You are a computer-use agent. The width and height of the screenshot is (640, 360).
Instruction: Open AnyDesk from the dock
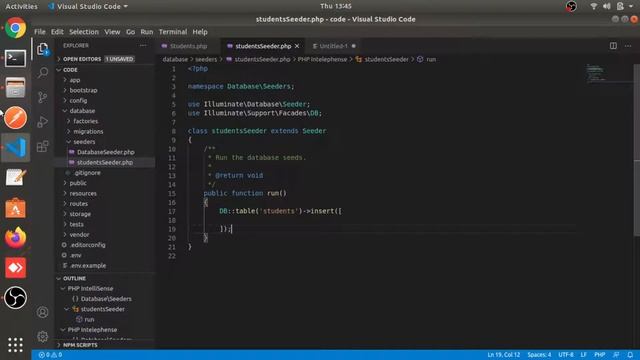tap(16, 268)
